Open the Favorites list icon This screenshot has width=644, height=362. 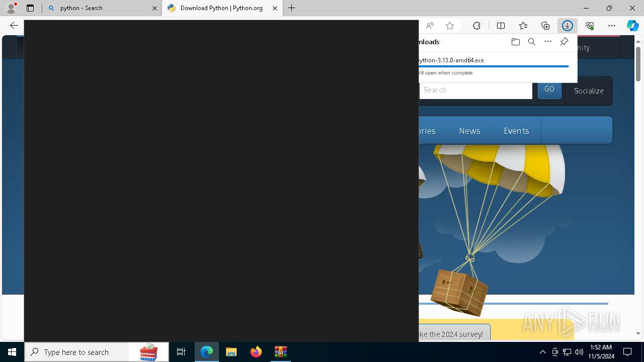523,26
